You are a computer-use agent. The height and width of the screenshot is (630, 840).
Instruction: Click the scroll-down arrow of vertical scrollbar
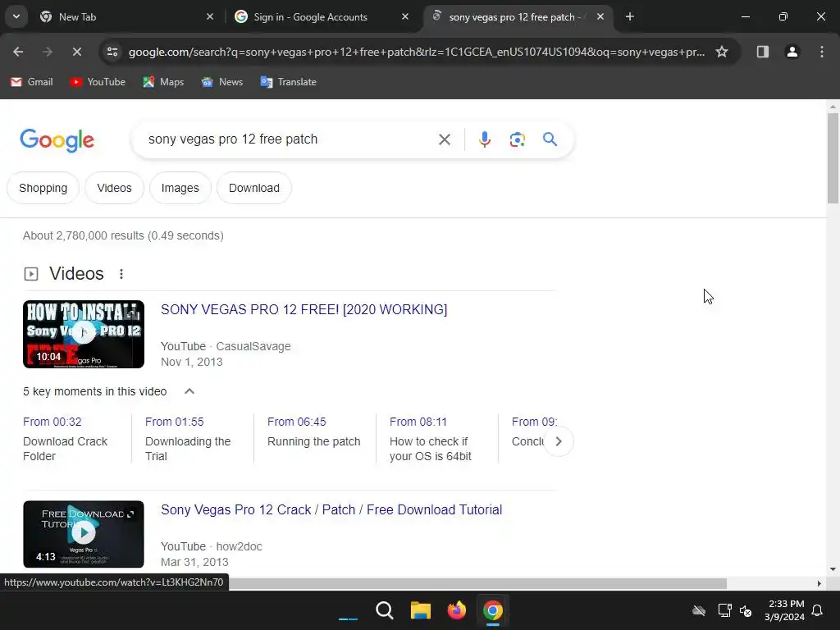pyautogui.click(x=833, y=569)
